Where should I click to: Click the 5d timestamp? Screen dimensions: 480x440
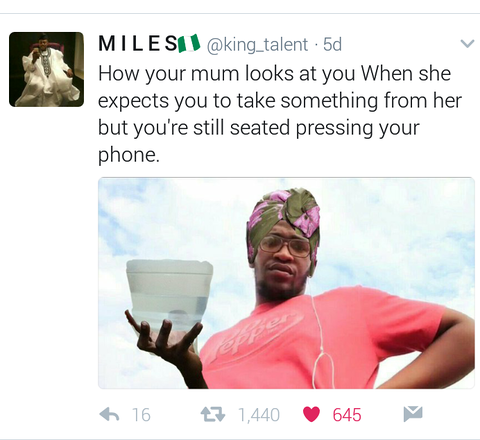point(332,44)
